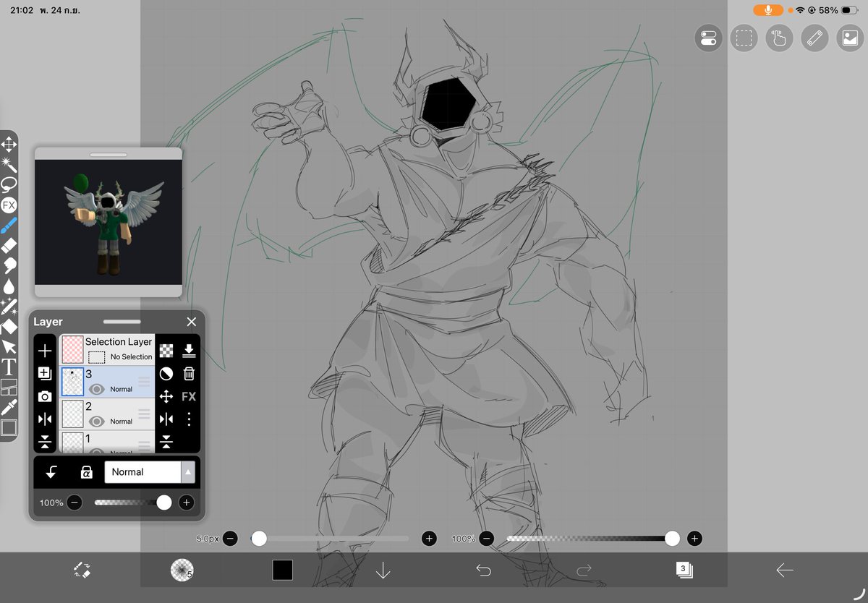Viewport: 868px width, 603px height.
Task: Select the Transform move tool
Action: (x=9, y=145)
